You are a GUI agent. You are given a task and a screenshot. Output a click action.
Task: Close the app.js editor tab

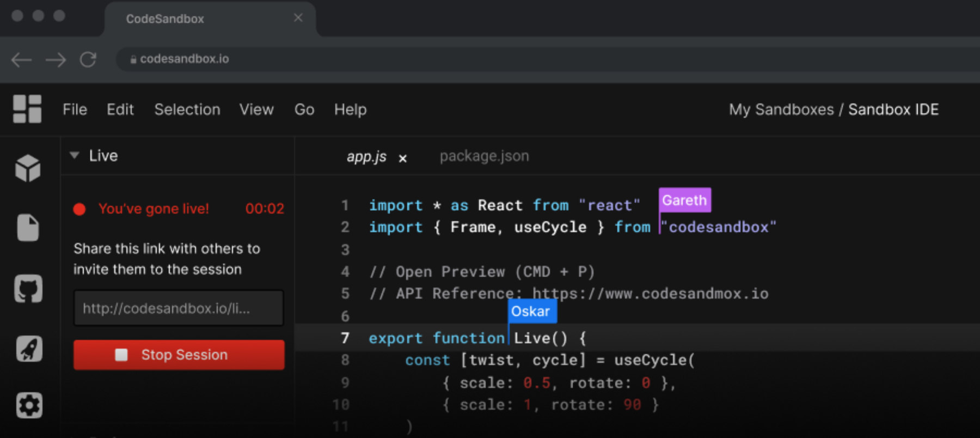403,159
